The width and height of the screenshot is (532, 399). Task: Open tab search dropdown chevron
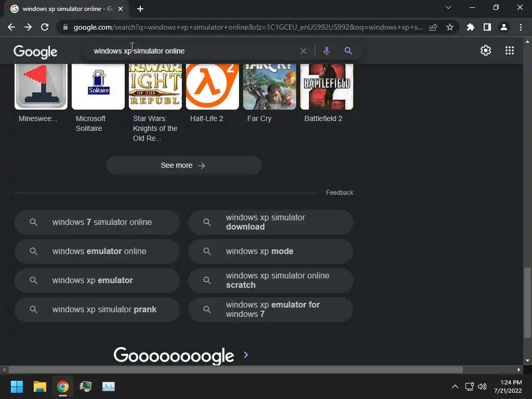click(x=448, y=7)
